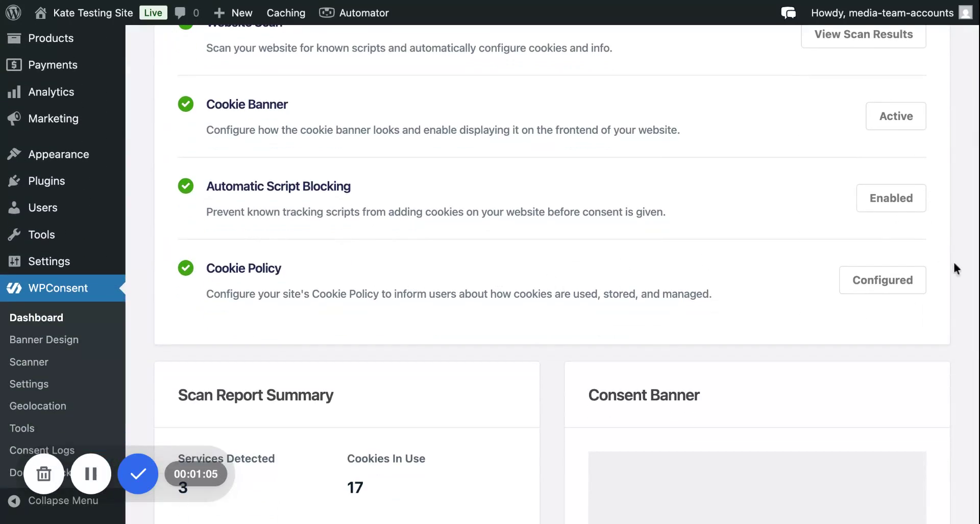980x524 pixels.
Task: Click the View Scan Results button
Action: coord(863,34)
